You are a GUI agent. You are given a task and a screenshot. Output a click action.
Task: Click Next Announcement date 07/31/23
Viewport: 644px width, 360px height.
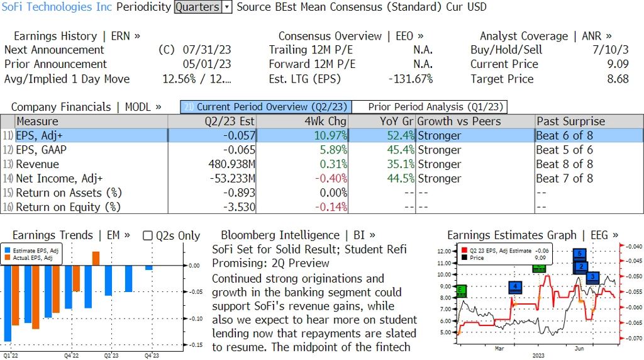coord(207,50)
